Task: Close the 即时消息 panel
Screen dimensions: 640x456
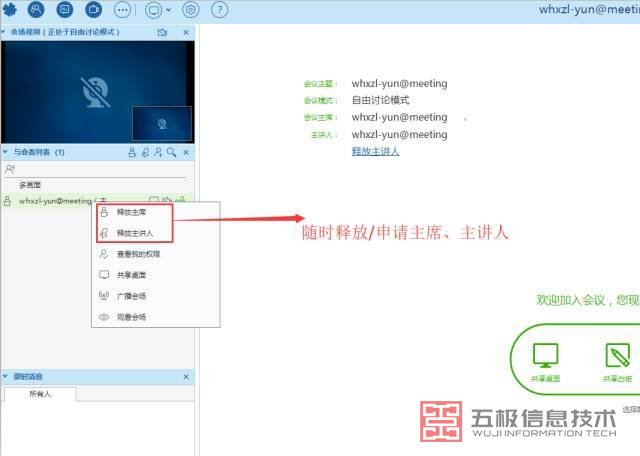Action: point(186,376)
